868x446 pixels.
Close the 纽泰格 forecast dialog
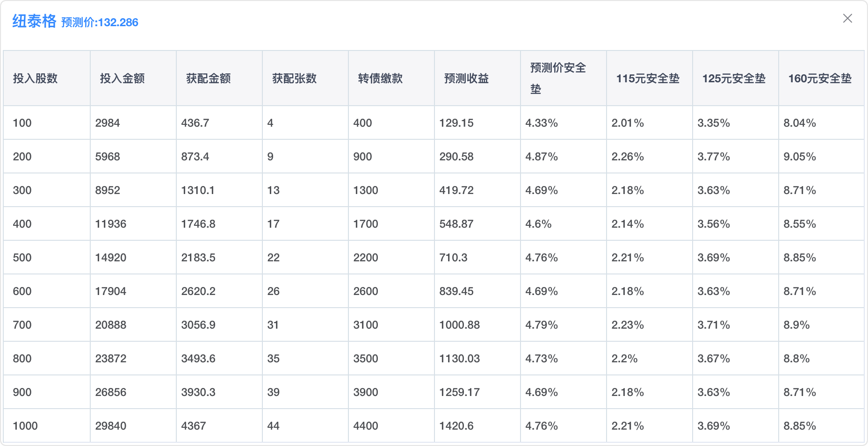point(847,18)
